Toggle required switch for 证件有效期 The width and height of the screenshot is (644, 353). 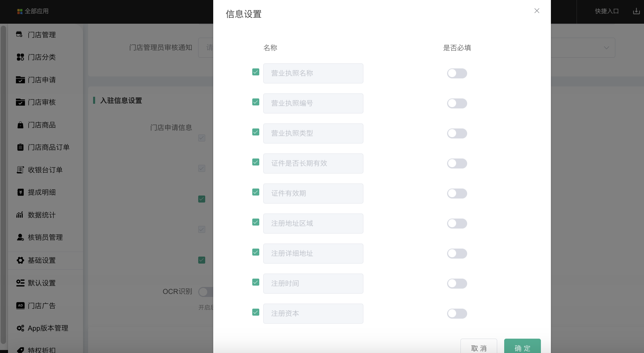tap(457, 194)
